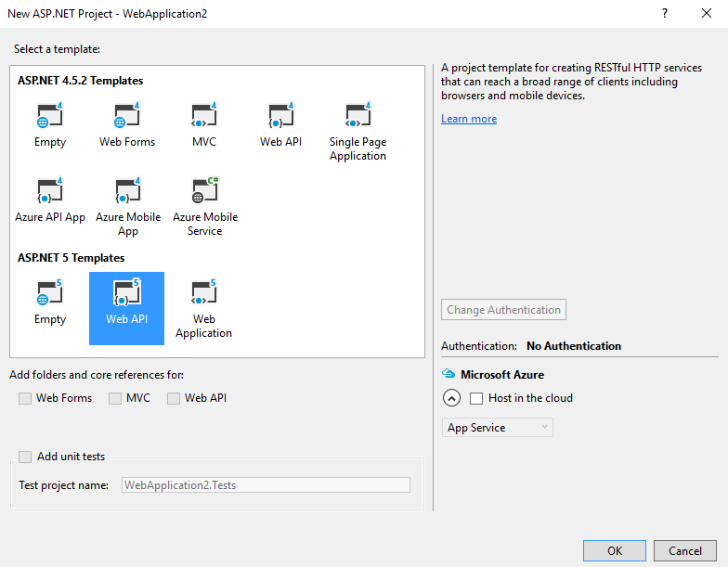The image size is (728, 567).
Task: Select the ASP.NET 4.5.2 Empty template icon
Action: click(50, 115)
